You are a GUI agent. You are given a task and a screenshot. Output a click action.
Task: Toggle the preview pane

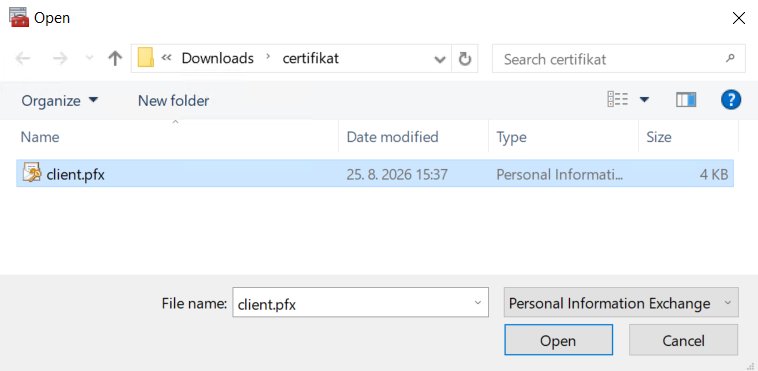click(x=686, y=100)
